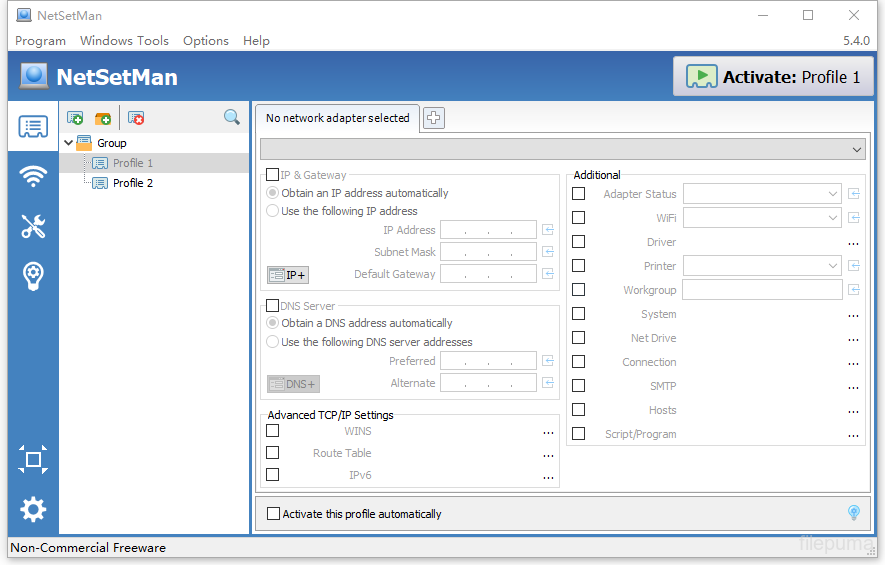The width and height of the screenshot is (885, 565).
Task: Open the tools wrench sidebar icon
Action: click(x=33, y=227)
